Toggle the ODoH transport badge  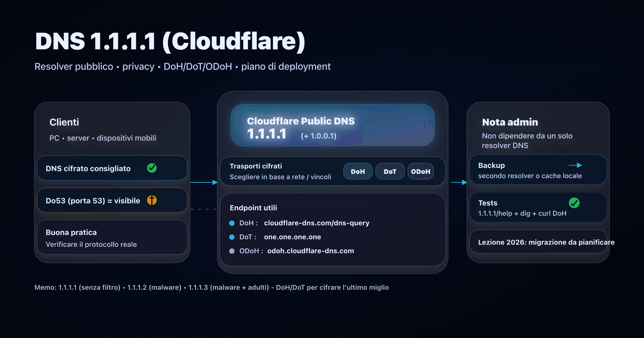tap(420, 171)
